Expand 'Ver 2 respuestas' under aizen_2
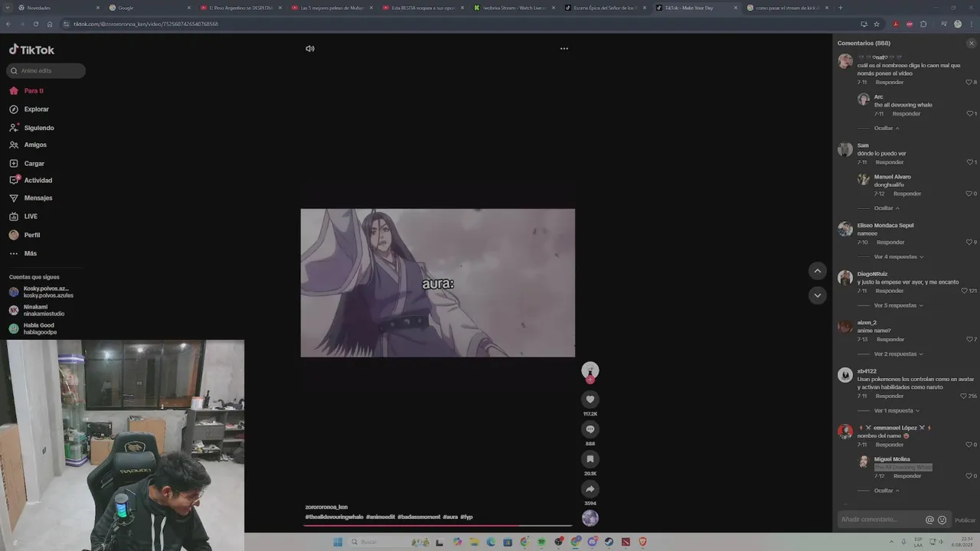Viewport: 980px width, 551px height. [x=899, y=354]
